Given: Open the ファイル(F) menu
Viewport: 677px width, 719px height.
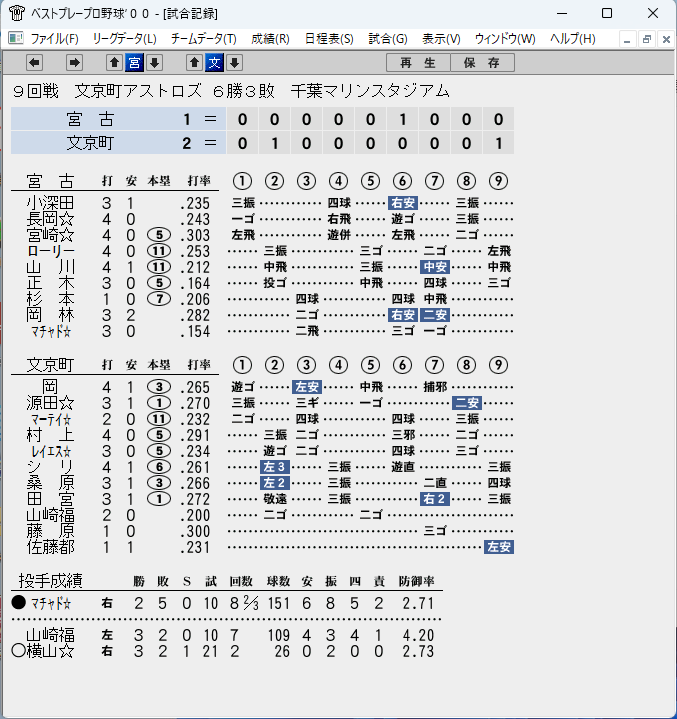Looking at the screenshot, I should point(55,39).
